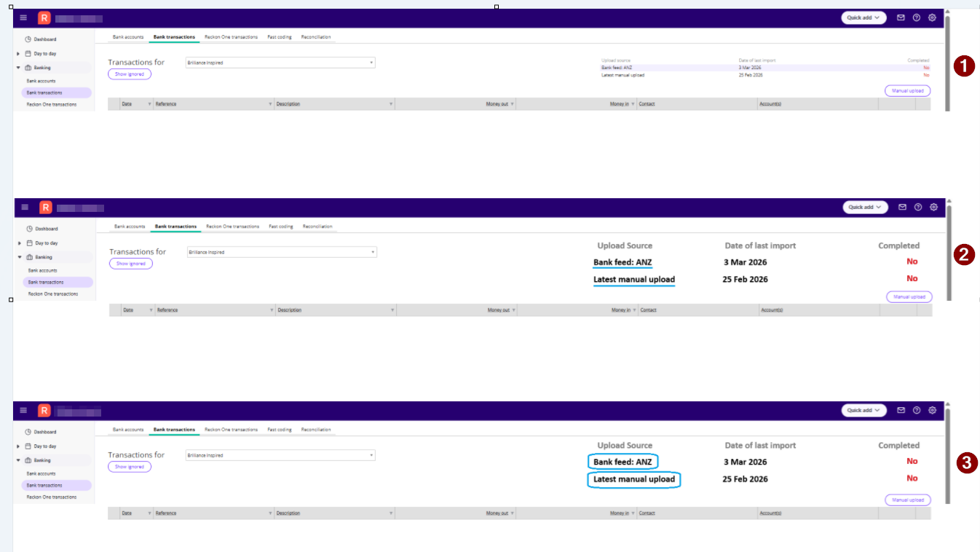Open the help question-mark icon in the top screenshot
Screen dimensions: 980x552
tap(917, 17)
